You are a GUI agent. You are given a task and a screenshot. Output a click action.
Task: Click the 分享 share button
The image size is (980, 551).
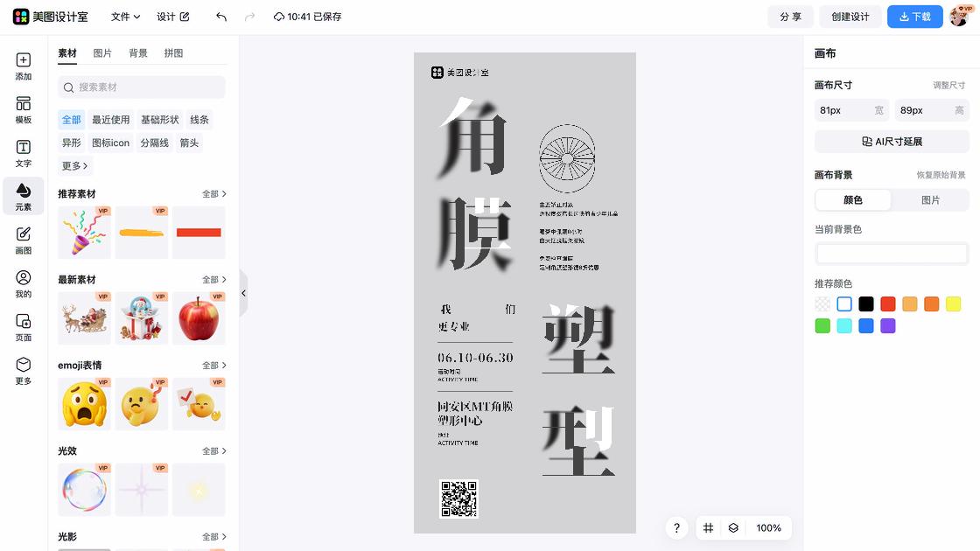click(791, 17)
